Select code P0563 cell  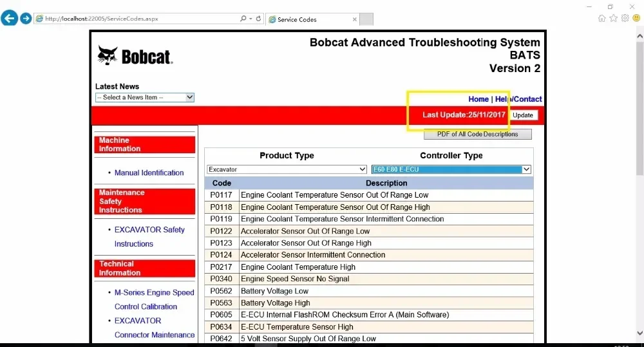point(222,303)
